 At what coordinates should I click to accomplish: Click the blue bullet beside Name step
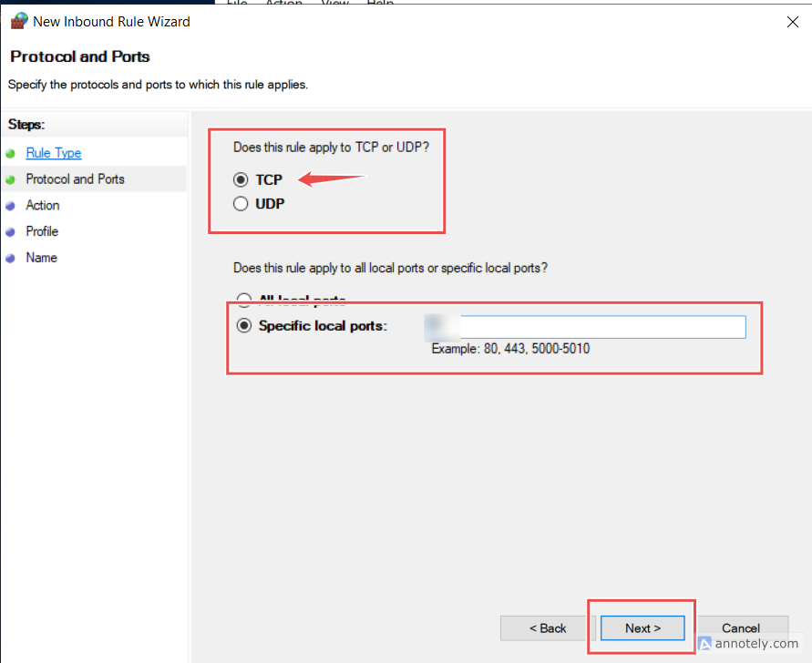click(x=10, y=258)
